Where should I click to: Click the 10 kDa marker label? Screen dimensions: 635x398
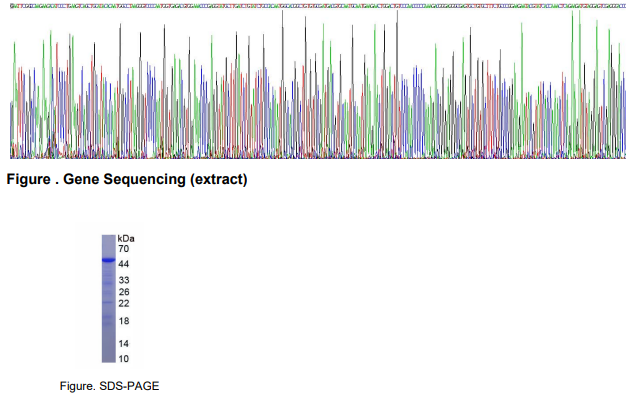point(124,358)
